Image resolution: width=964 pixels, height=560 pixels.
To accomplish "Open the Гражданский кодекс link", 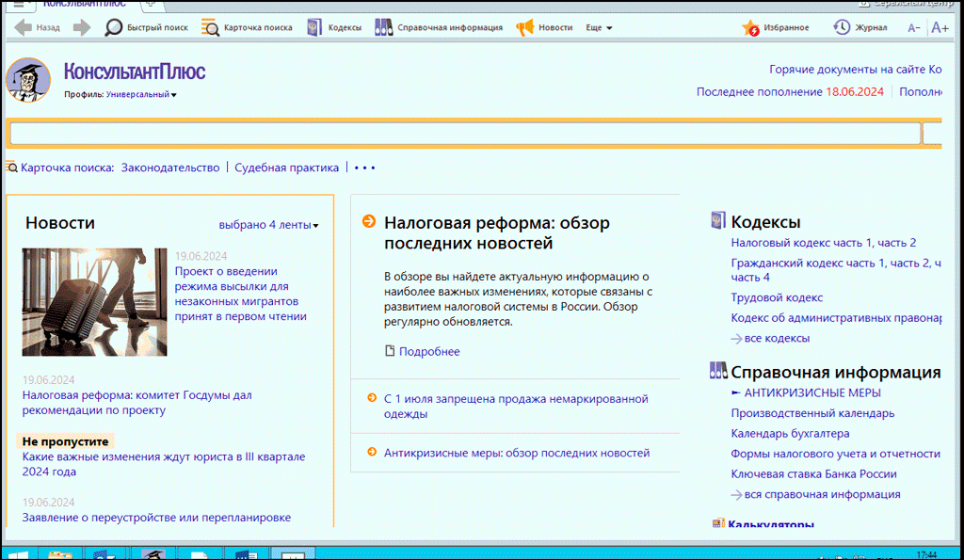I will 836,270.
